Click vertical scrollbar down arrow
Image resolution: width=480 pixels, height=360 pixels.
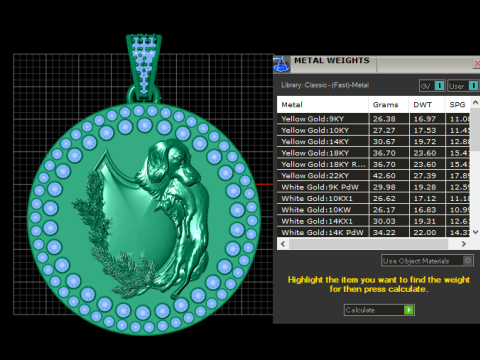coord(475,232)
